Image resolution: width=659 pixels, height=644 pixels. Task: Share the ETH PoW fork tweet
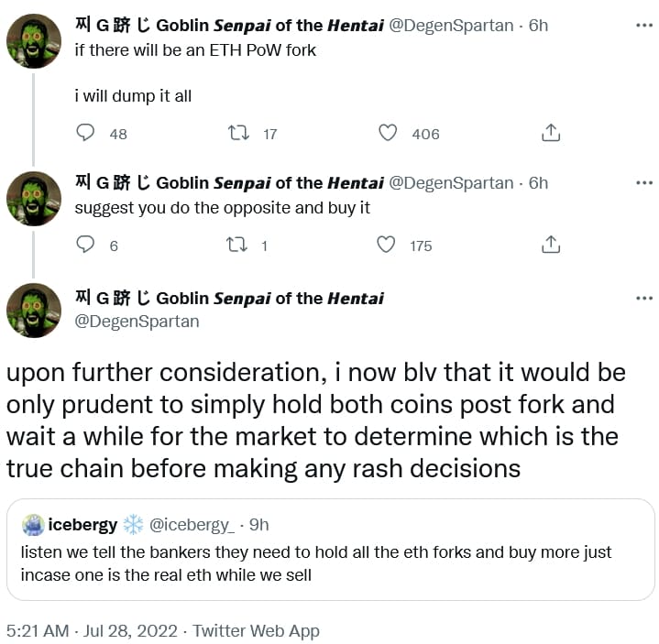[551, 133]
